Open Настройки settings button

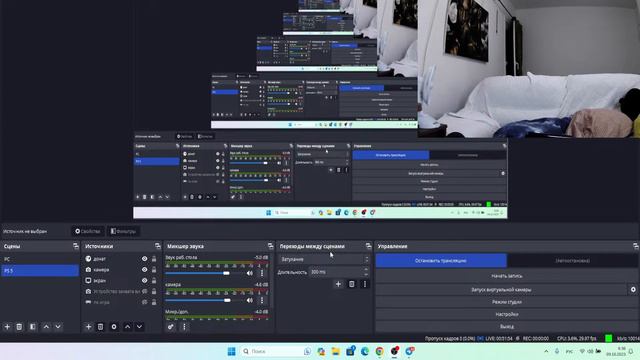click(507, 314)
